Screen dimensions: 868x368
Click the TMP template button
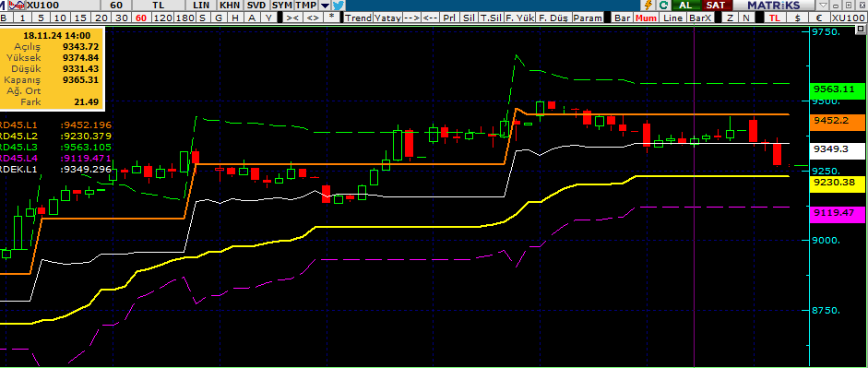coord(306,5)
